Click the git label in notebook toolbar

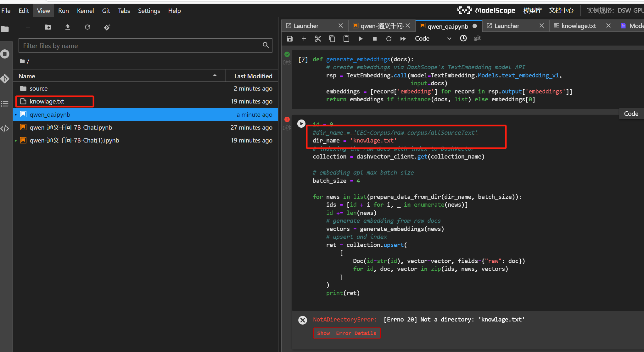point(477,38)
